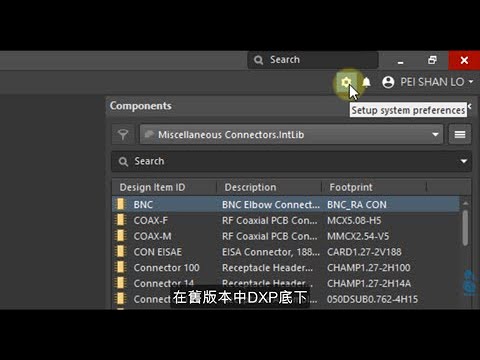
Task: Click the EISA Connector description cell
Action: (271, 252)
